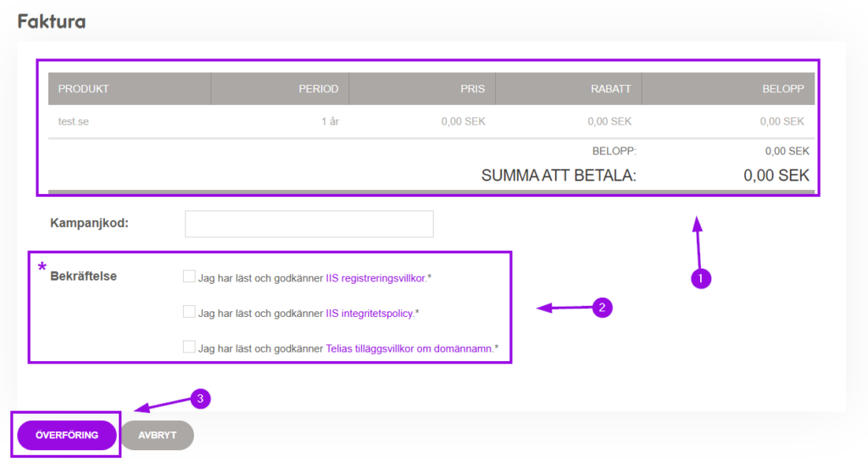The image size is (868, 473).
Task: Click the numbered annotation marker 3
Action: [x=199, y=398]
